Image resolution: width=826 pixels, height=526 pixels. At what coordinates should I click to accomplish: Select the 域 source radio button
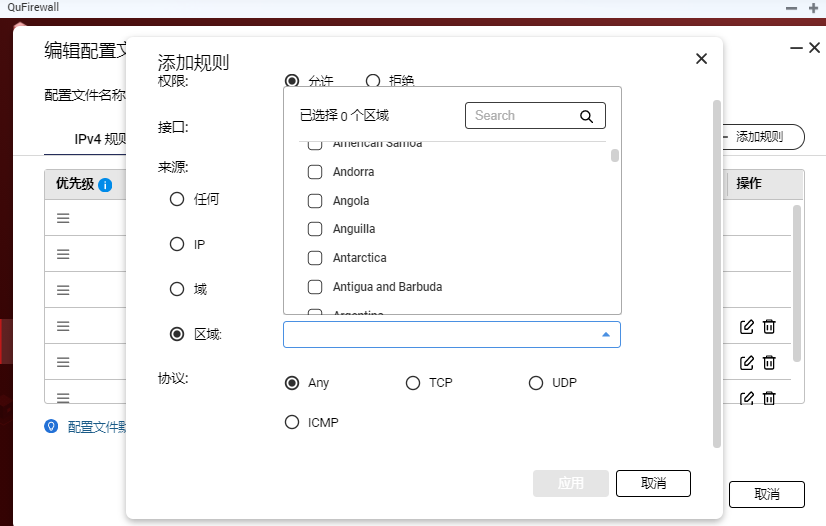tap(177, 289)
